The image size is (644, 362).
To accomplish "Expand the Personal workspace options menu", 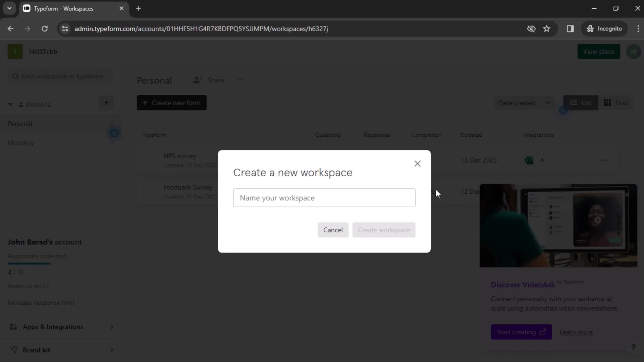I will (x=241, y=80).
